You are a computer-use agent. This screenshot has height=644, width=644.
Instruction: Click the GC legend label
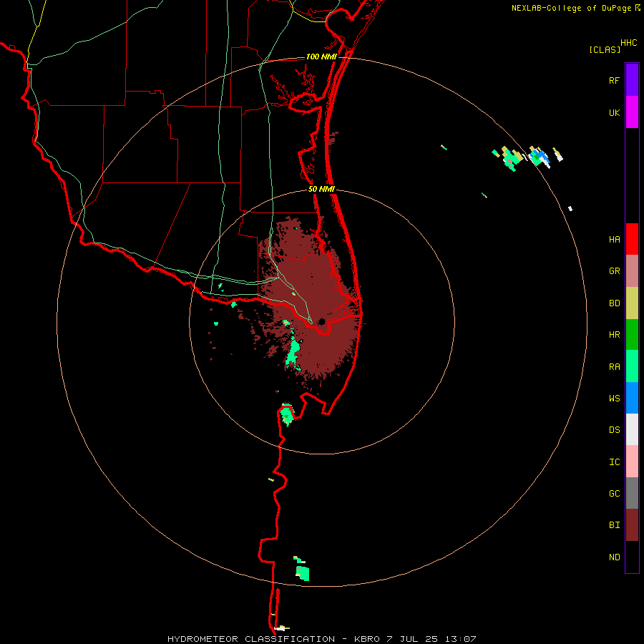[x=614, y=493]
